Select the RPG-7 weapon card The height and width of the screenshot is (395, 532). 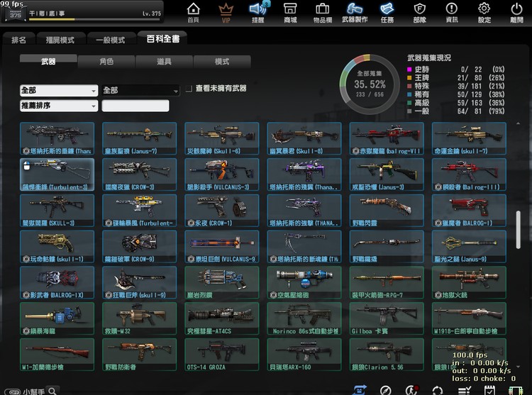click(387, 282)
